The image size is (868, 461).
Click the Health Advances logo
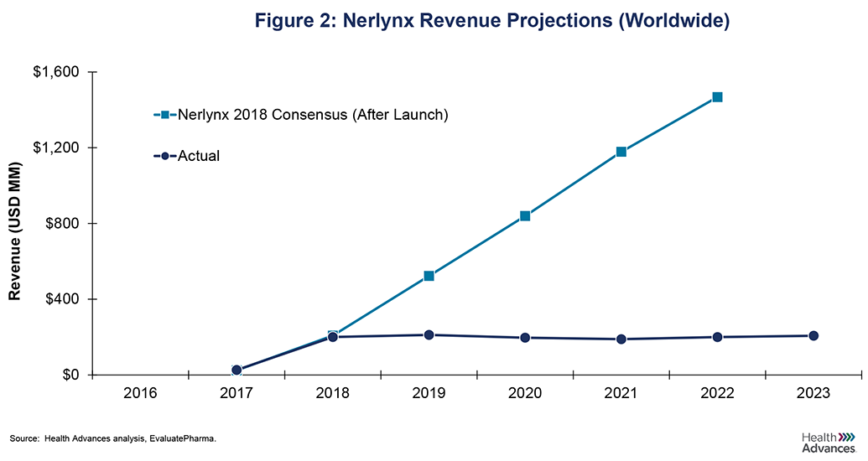tap(829, 443)
